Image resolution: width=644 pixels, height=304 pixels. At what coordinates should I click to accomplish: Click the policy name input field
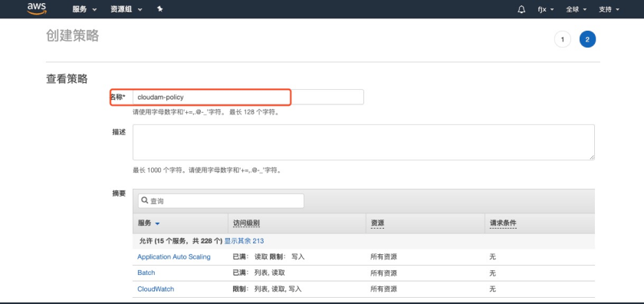[248, 97]
